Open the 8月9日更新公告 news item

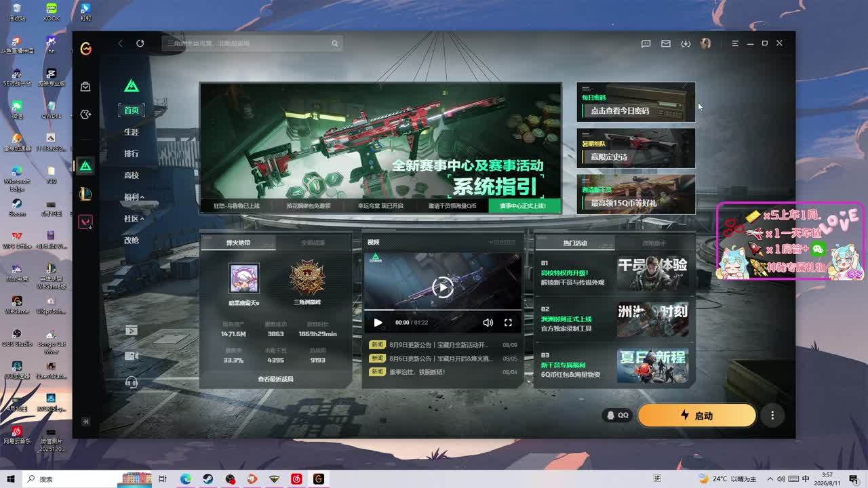coord(443,345)
